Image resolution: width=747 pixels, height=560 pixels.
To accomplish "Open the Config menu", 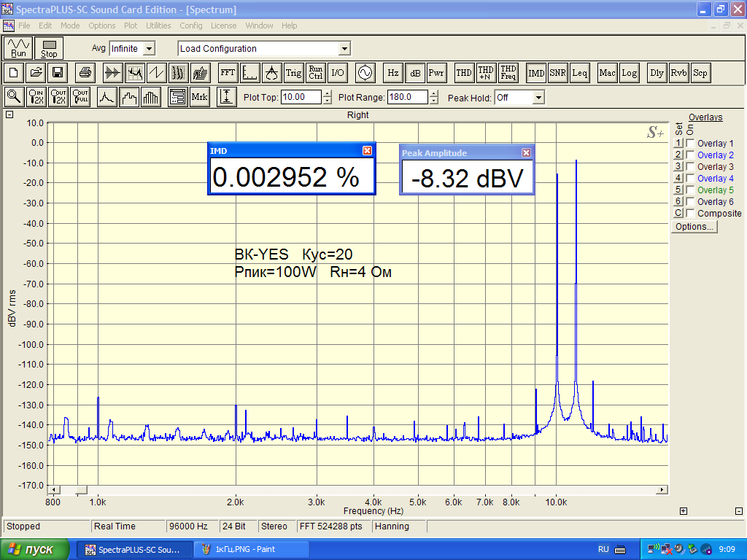I will (x=191, y=26).
